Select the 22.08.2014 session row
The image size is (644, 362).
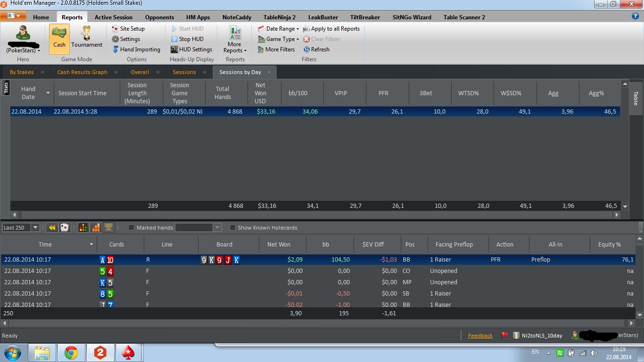tap(315, 112)
